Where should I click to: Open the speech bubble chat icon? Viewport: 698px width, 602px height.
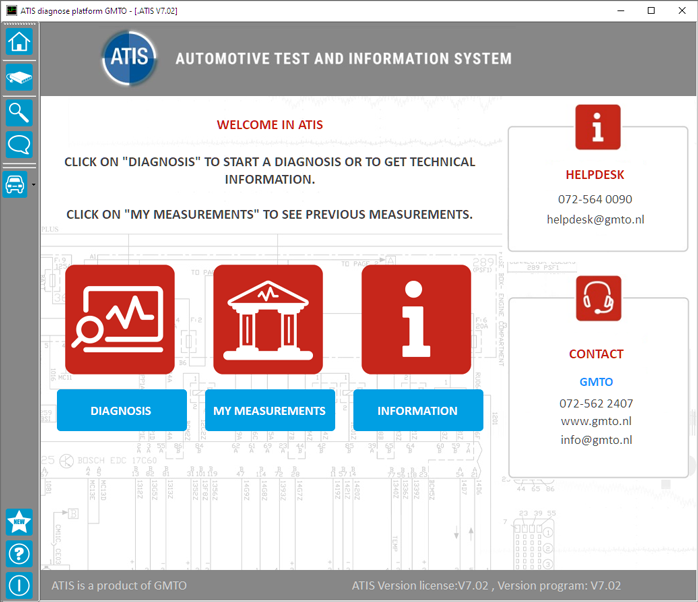tap(19, 145)
